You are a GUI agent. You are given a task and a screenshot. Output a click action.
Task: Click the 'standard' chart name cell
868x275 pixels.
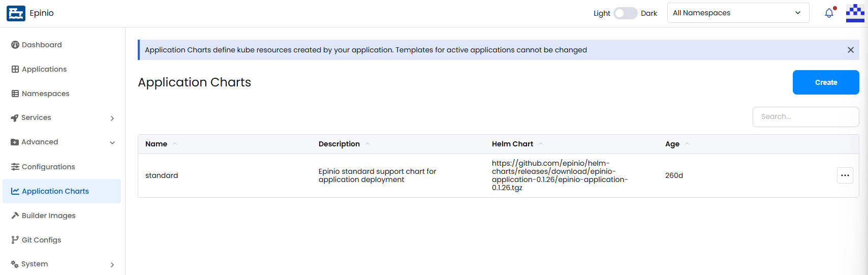click(x=162, y=175)
